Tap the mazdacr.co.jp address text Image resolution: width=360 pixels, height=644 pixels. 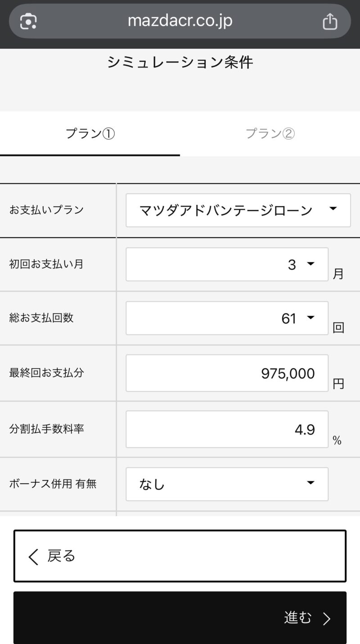(180, 21)
